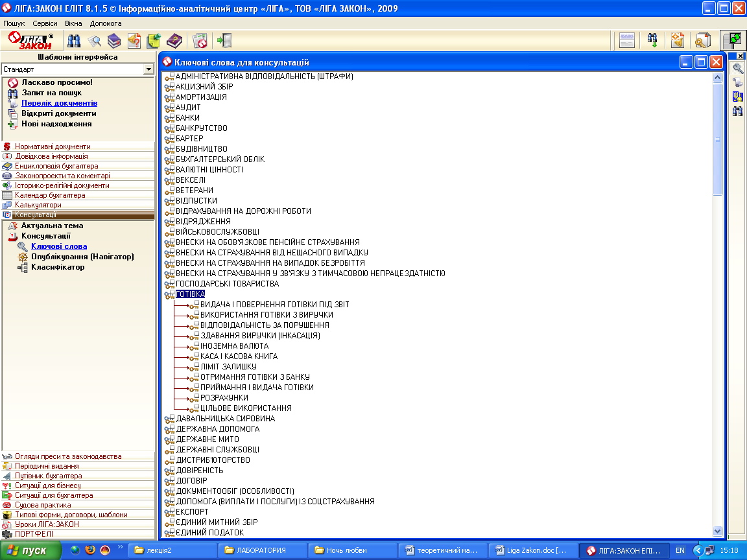Click the server connection status icon
Viewport: 747px width, 560px height.
(x=733, y=41)
